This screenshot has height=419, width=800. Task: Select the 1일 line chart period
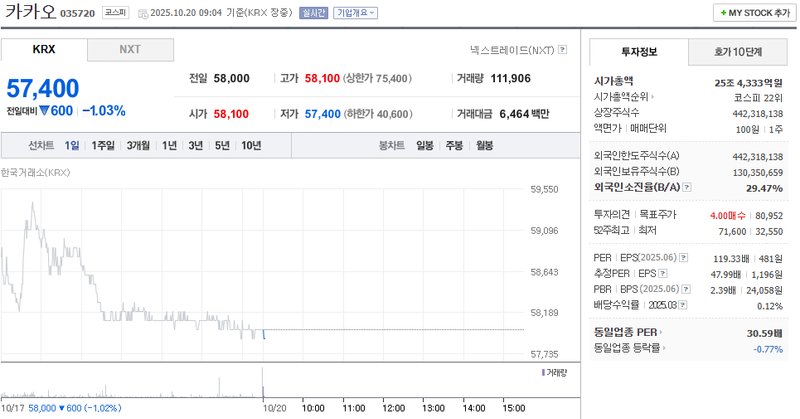tap(72, 146)
